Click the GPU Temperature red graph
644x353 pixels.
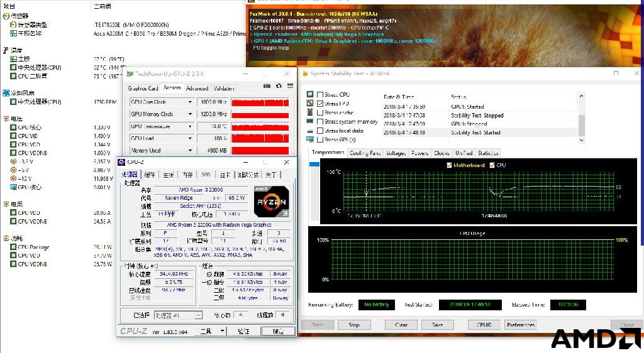(x=260, y=126)
